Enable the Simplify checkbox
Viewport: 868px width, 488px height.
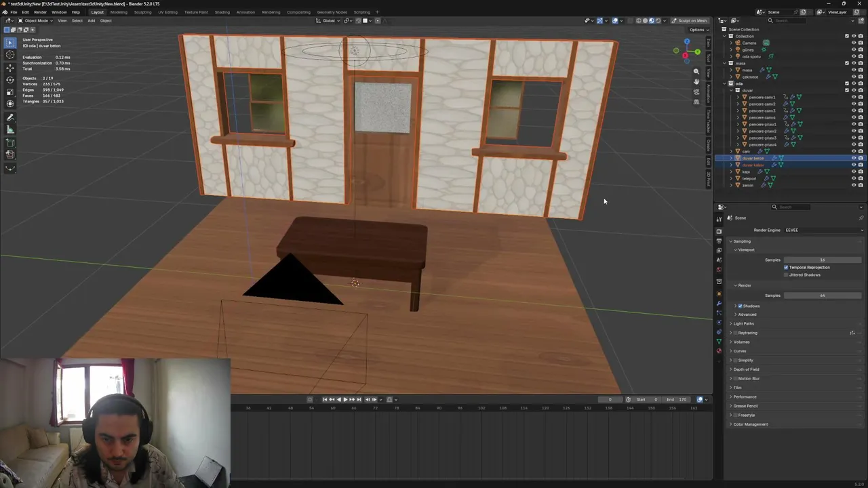(735, 360)
